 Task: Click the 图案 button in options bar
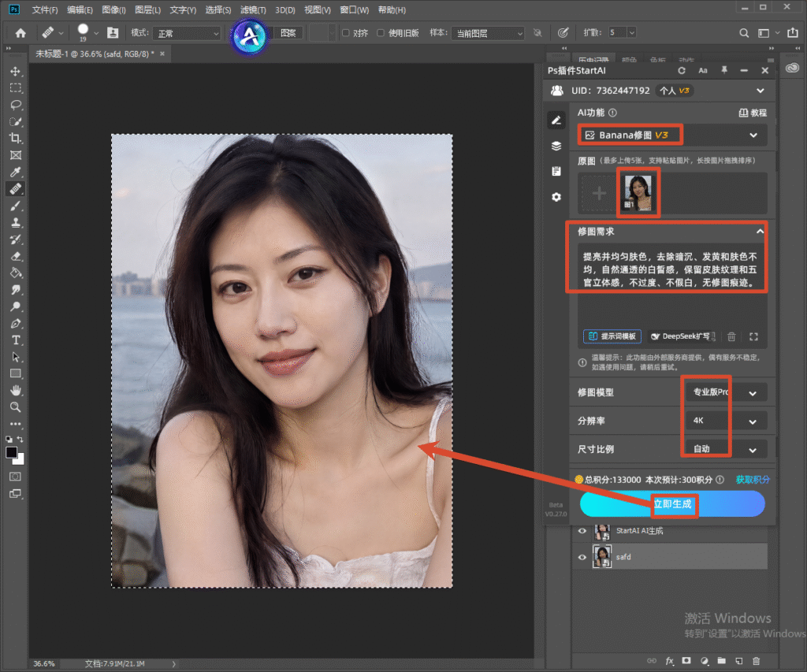click(x=288, y=33)
